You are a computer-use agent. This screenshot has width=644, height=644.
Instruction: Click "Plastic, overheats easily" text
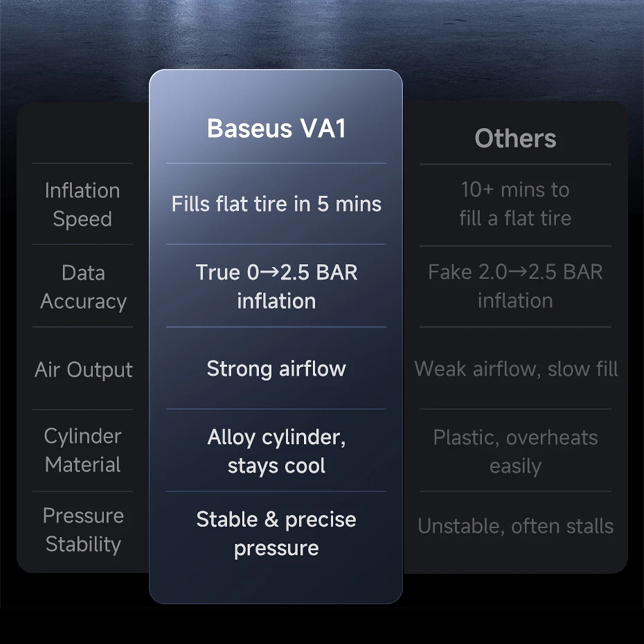(515, 451)
